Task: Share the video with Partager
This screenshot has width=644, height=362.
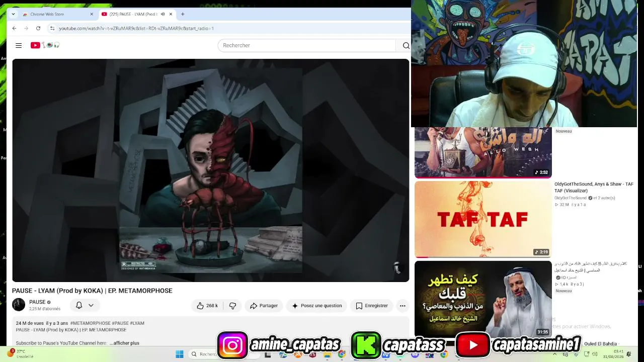Action: click(264, 306)
